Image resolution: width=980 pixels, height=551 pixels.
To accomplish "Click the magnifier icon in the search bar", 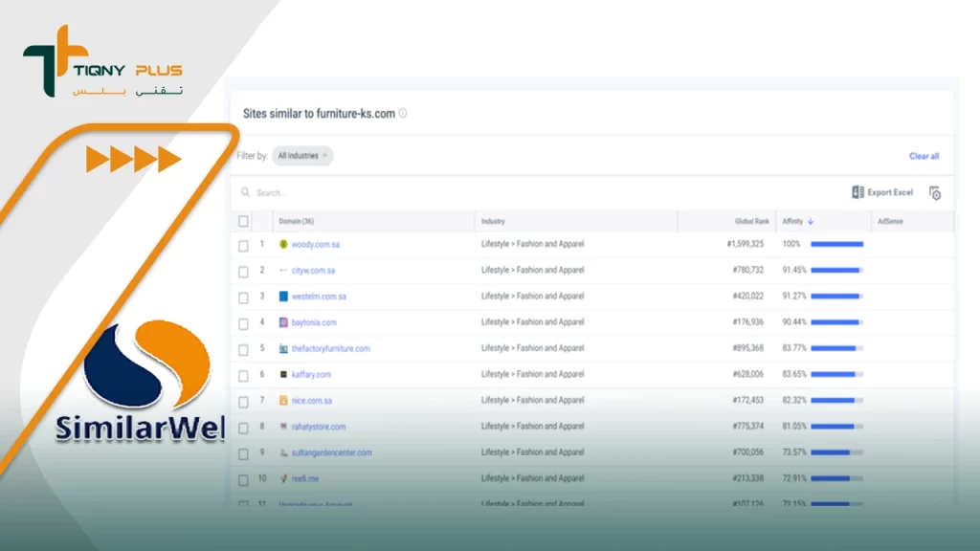I will point(246,192).
